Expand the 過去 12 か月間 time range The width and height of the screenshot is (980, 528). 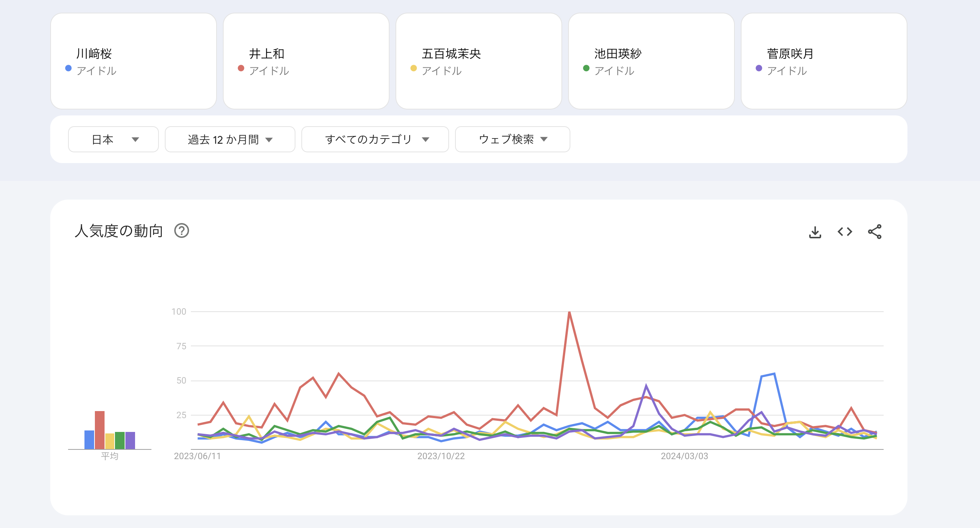point(230,139)
